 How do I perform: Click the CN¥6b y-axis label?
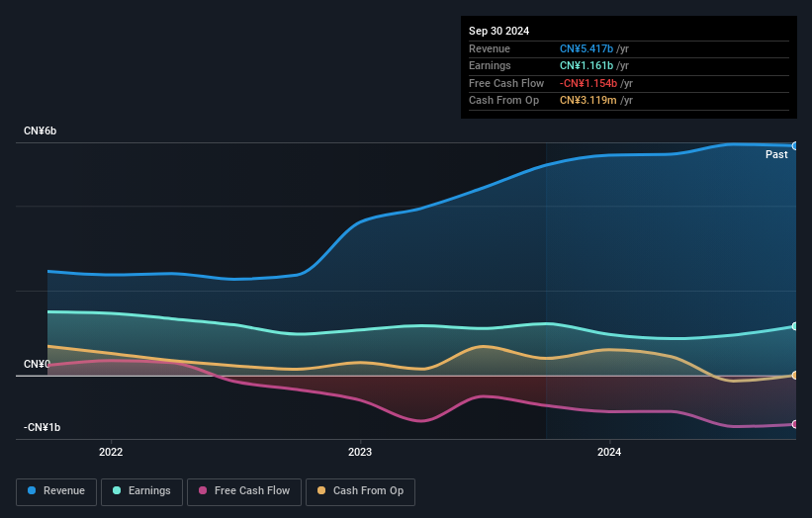point(40,130)
